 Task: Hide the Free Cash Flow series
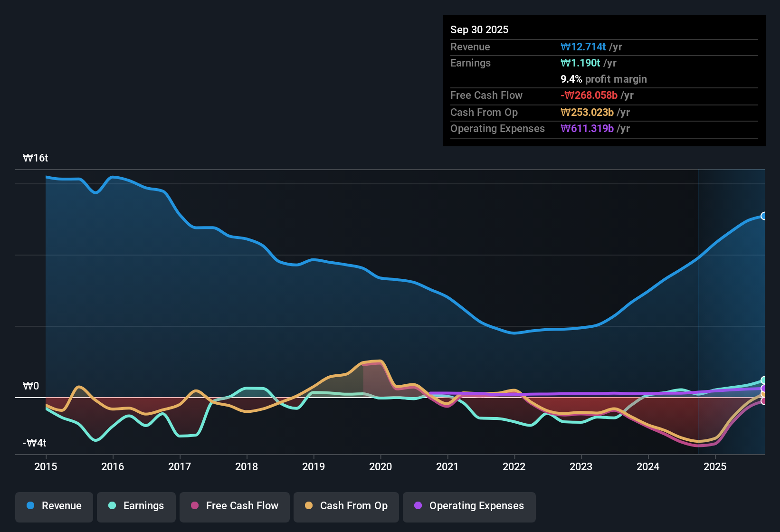(x=234, y=506)
